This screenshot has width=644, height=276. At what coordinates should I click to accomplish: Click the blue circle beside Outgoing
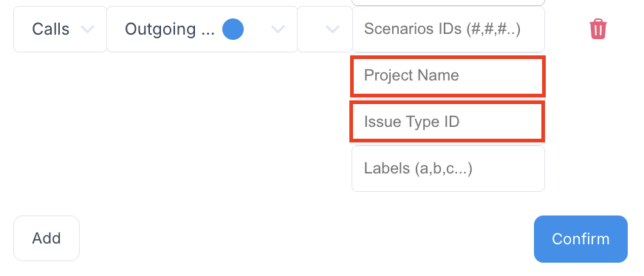coord(233,29)
